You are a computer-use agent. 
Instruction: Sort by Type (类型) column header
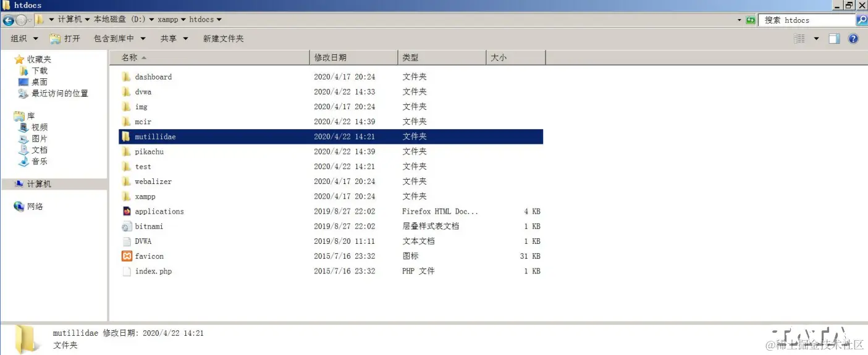click(442, 57)
